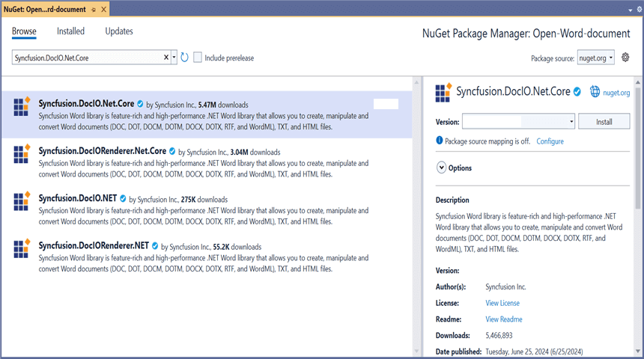
Task: Select Syncfusion.DocIORenderer.NET package row
Action: point(207,257)
